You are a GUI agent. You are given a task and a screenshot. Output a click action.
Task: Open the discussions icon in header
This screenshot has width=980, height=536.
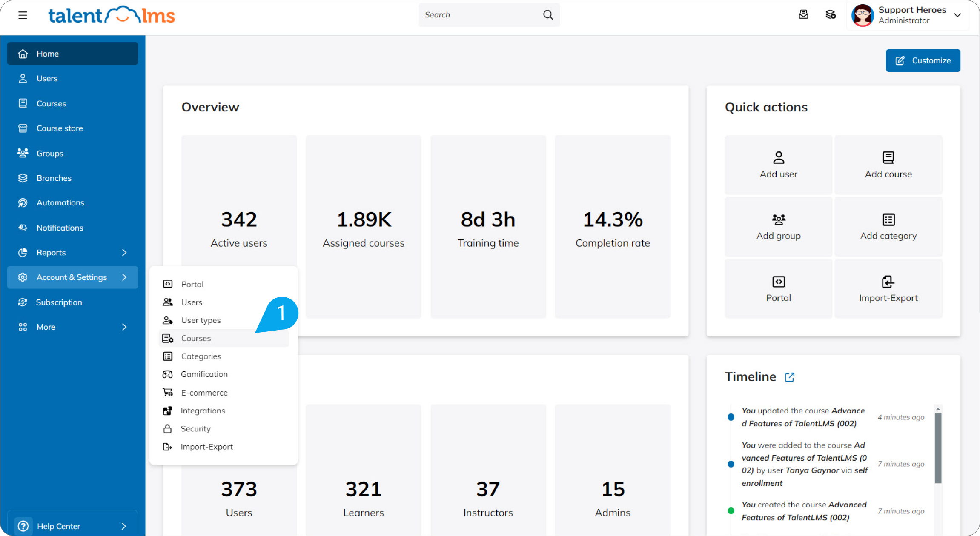830,15
